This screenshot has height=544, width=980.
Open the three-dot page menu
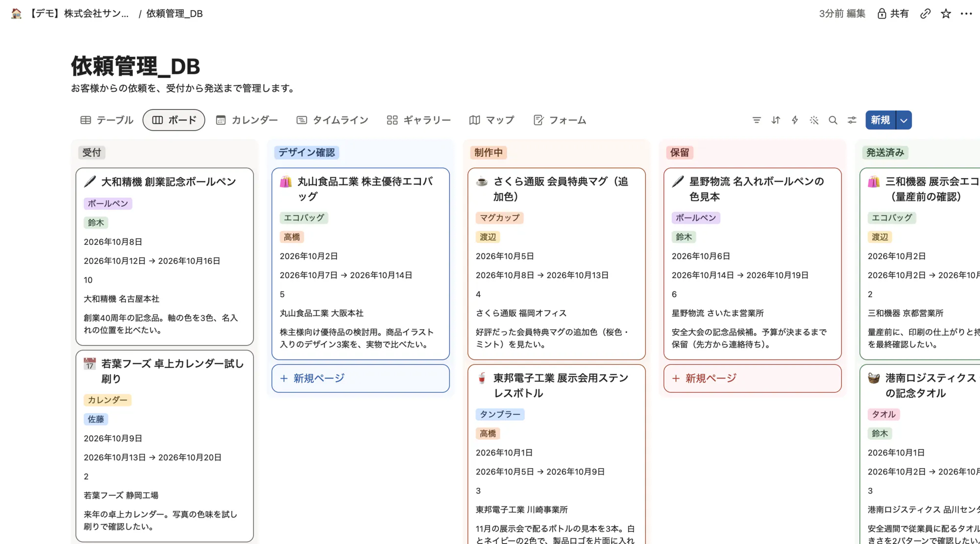966,14
